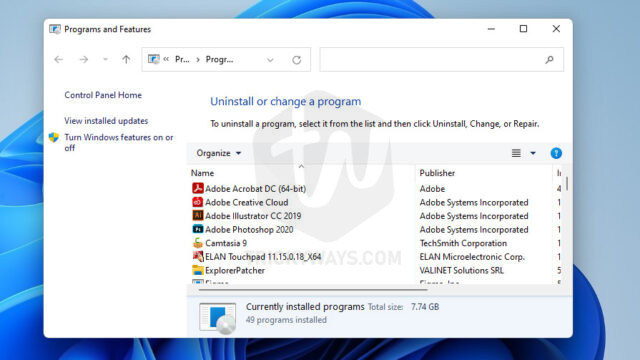Image resolution: width=640 pixels, height=360 pixels.
Task: Select the Camtasia 9 icon
Action: click(198, 243)
